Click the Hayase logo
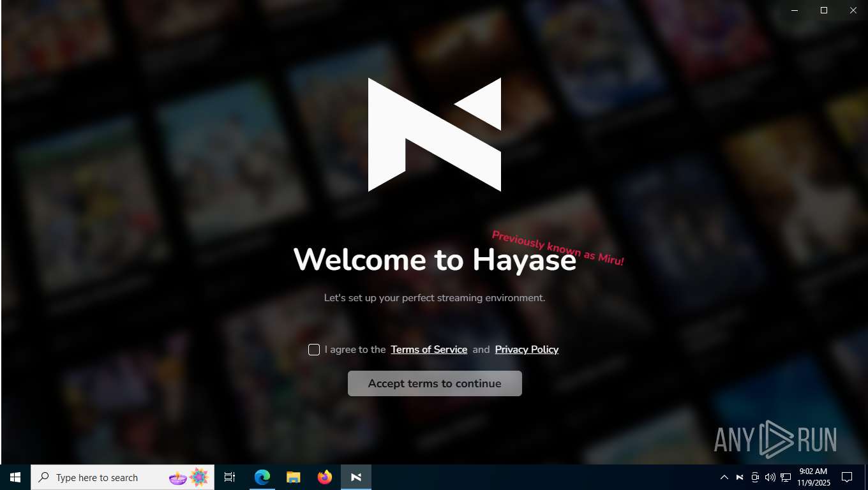This screenshot has width=868, height=490. [x=435, y=135]
